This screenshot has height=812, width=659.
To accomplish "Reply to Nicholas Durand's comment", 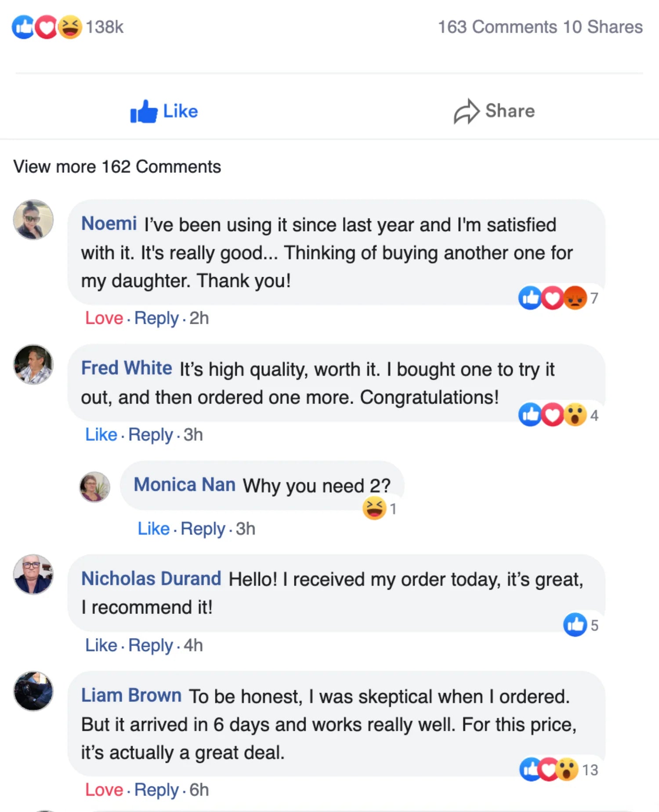I will 151,645.
